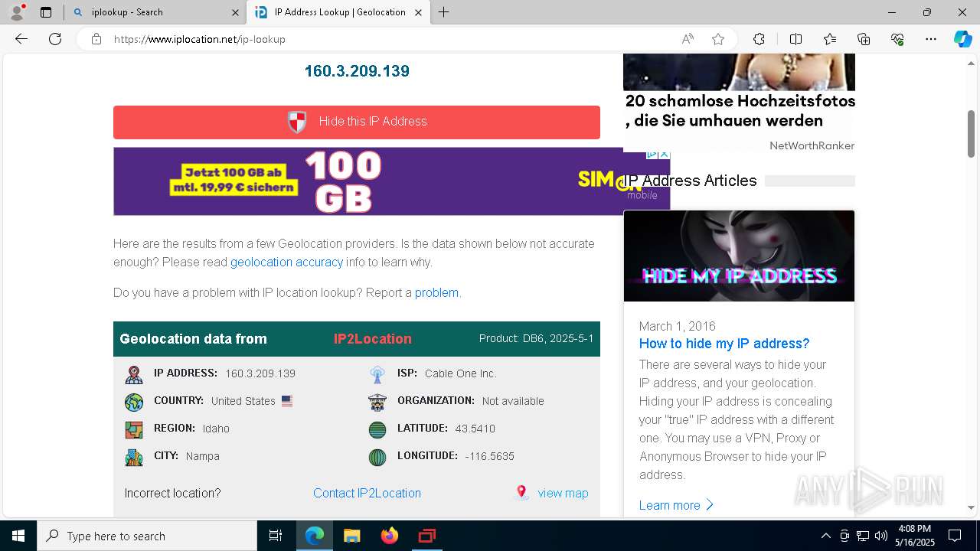Click the map pin icon near view map
This screenshot has height=551, width=980.
(x=521, y=493)
